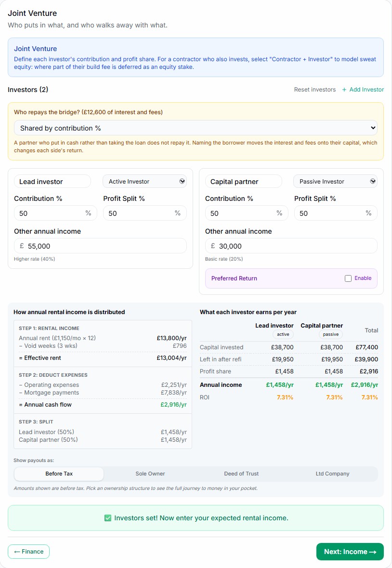Click the 'Show payouts as:' label
Screen dimensions: 392x568
tap(34, 461)
